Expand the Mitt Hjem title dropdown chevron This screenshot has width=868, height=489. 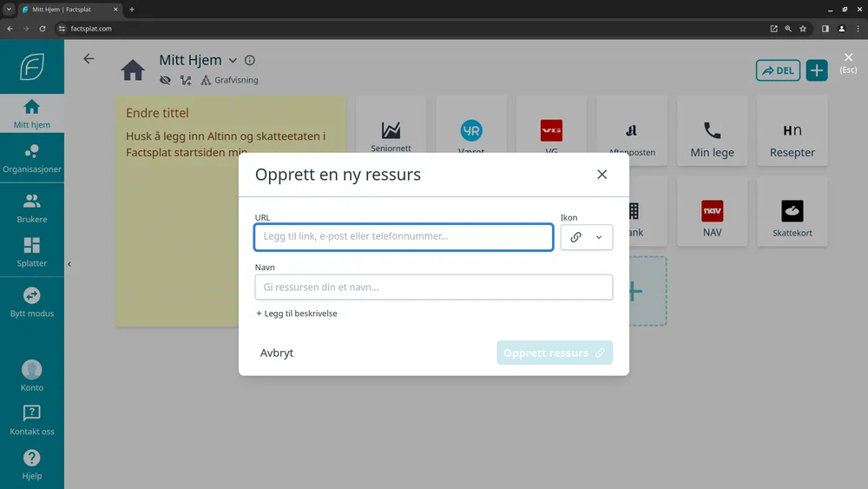point(232,61)
